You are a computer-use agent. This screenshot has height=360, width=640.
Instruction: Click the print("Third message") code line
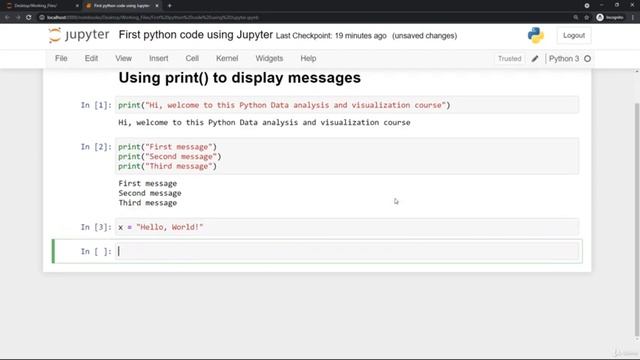pyautogui.click(x=167, y=167)
